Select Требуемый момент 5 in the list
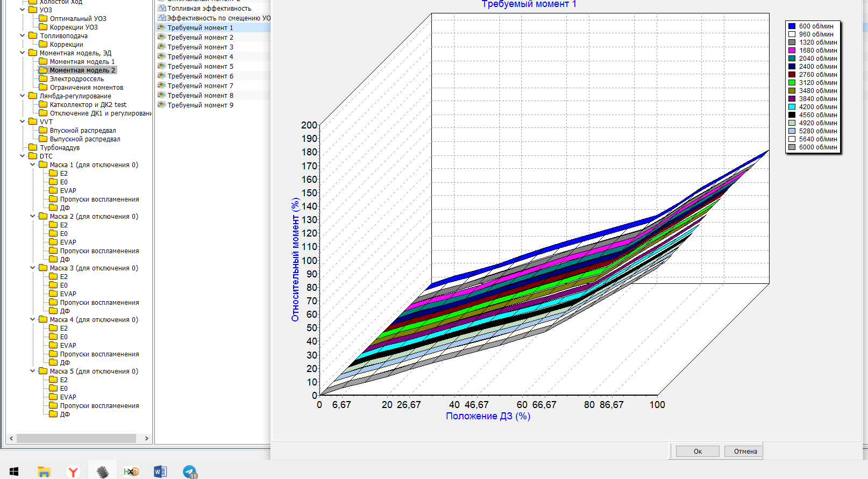Image resolution: width=868 pixels, height=479 pixels. (200, 67)
